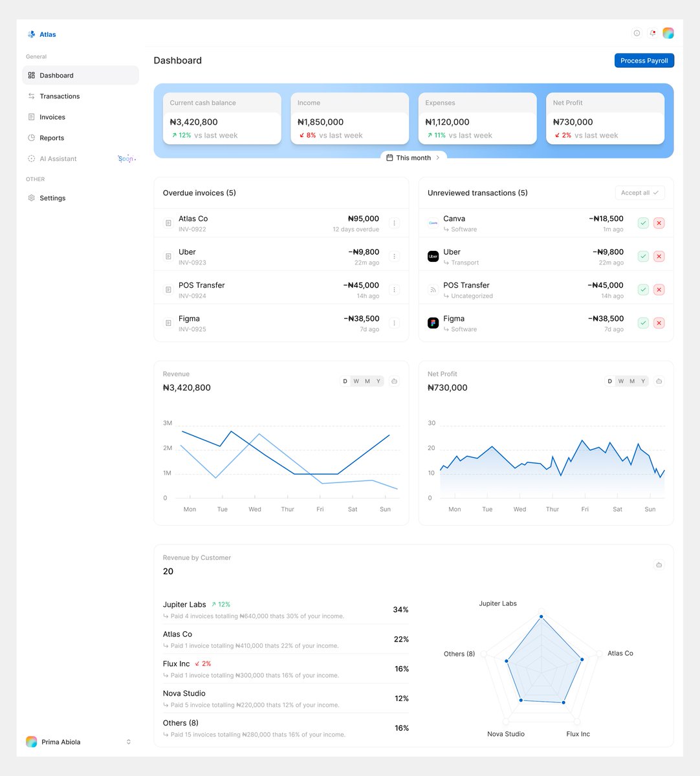Select D range on Revenue chart

[345, 381]
